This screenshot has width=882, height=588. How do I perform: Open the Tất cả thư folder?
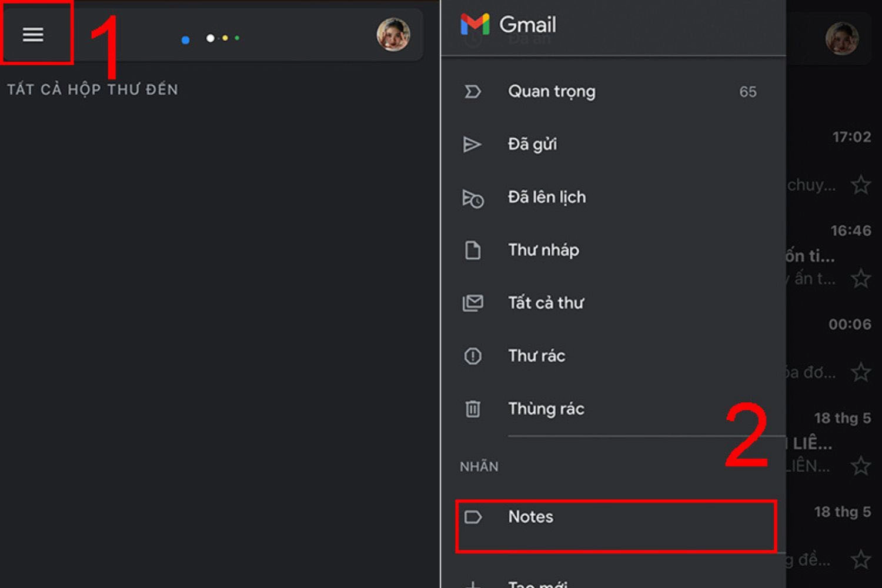point(613,303)
